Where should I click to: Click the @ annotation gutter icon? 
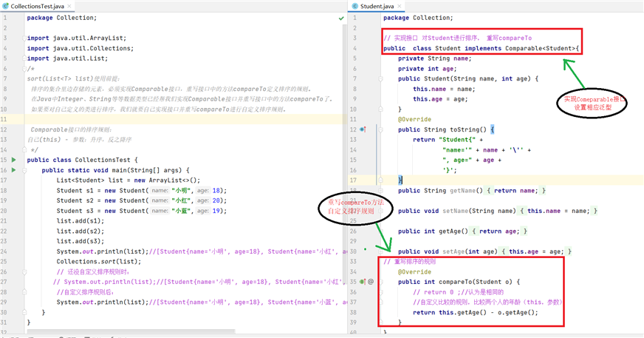[x=371, y=282]
